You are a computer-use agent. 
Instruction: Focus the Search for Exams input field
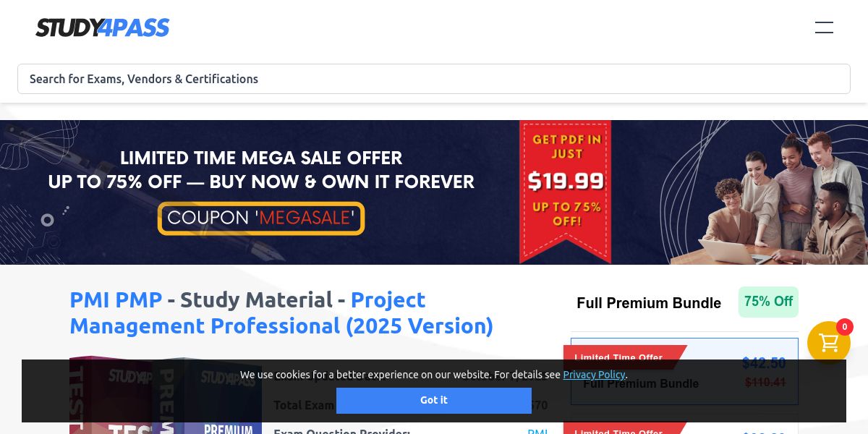pos(434,79)
